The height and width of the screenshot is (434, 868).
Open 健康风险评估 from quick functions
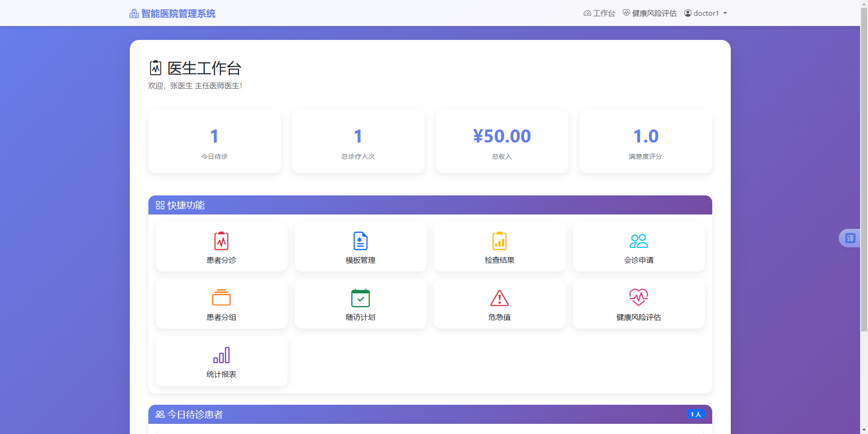coord(638,304)
